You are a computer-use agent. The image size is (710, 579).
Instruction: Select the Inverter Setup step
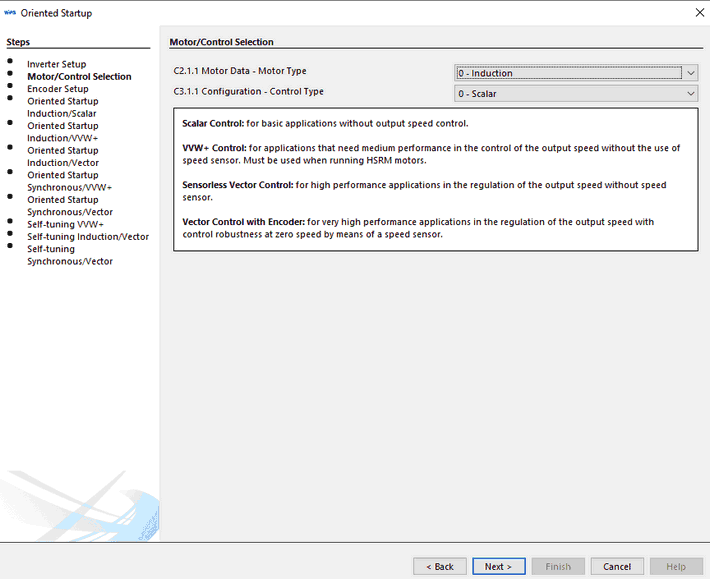[x=57, y=64]
